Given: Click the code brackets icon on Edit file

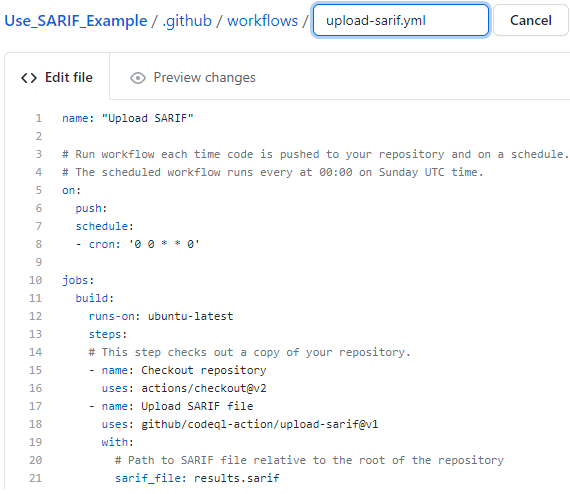Looking at the screenshot, I should pyautogui.click(x=29, y=78).
